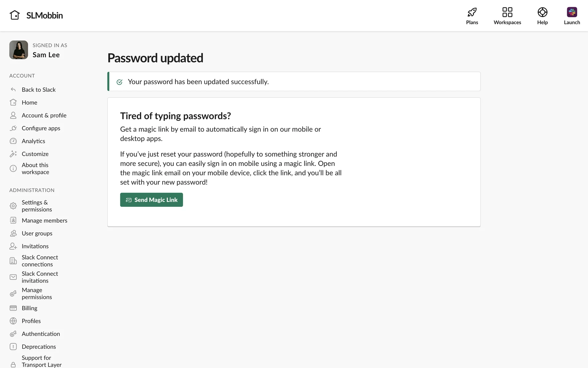The width and height of the screenshot is (588, 368).
Task: Open the Workspaces grid icon
Action: (x=507, y=12)
